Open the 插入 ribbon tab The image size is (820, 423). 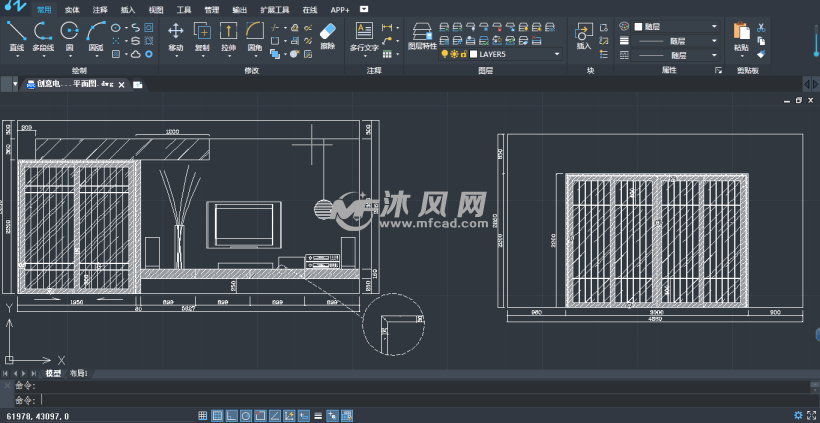[128, 9]
